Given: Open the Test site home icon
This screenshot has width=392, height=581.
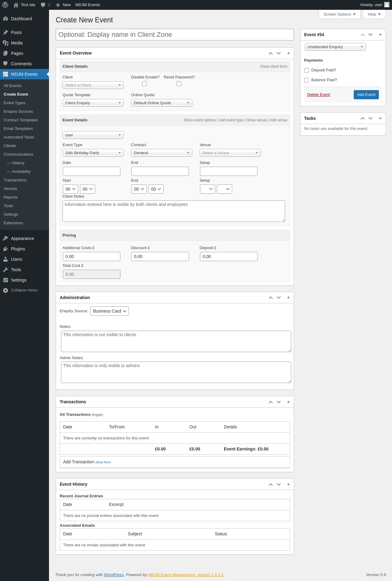Looking at the screenshot, I should tap(16, 5).
